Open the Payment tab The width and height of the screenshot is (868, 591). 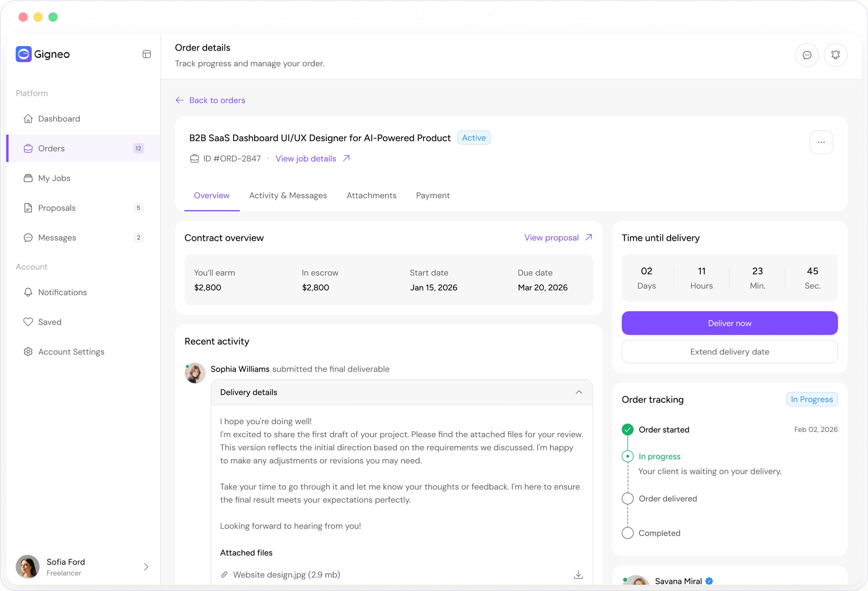433,195
